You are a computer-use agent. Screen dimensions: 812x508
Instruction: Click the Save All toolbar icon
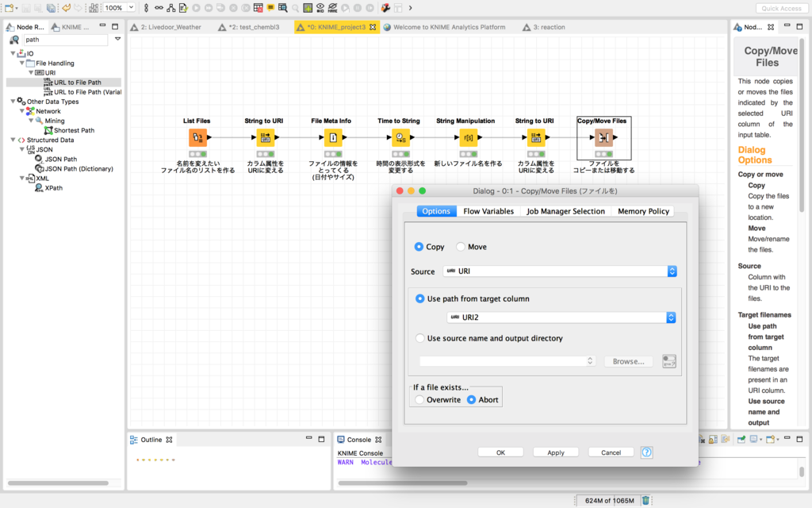click(51, 8)
